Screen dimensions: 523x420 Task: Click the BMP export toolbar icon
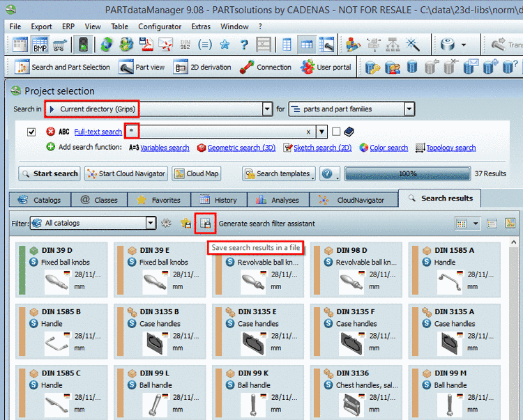point(40,45)
